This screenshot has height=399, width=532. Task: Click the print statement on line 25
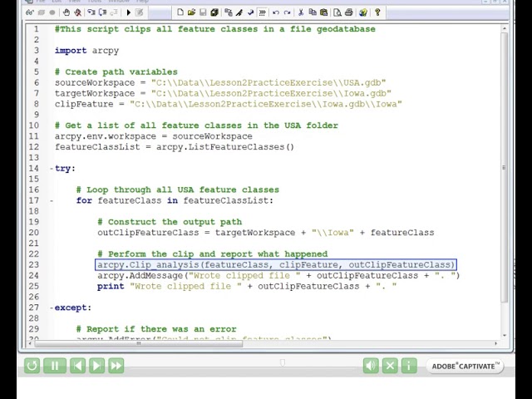(x=247, y=286)
